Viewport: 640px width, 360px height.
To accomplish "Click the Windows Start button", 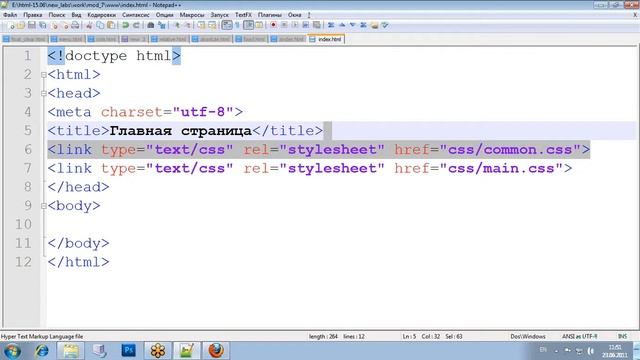I will pyautogui.click(x=12, y=351).
